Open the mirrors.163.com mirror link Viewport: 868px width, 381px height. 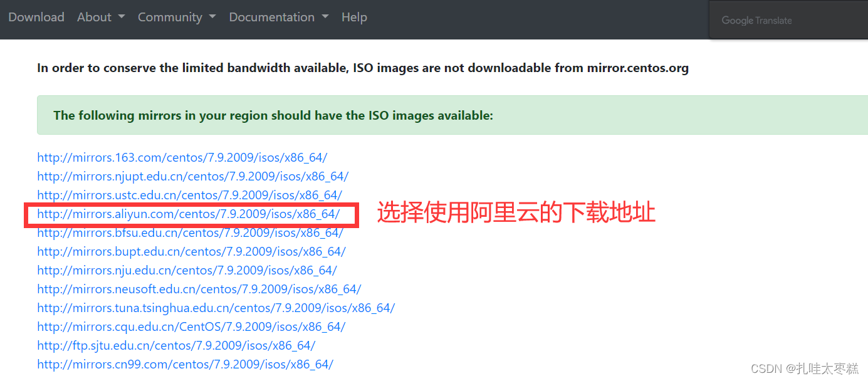[x=182, y=157]
